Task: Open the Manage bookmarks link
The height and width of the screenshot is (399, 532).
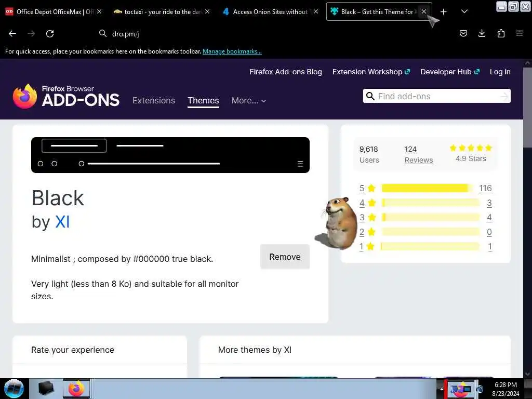Action: click(232, 51)
